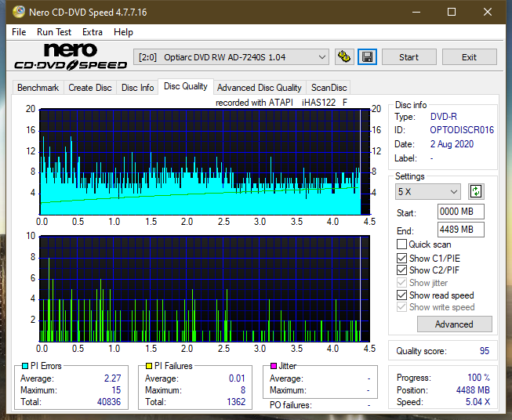Switch to the Benchmark tab
The height and width of the screenshot is (420, 512).
point(38,88)
